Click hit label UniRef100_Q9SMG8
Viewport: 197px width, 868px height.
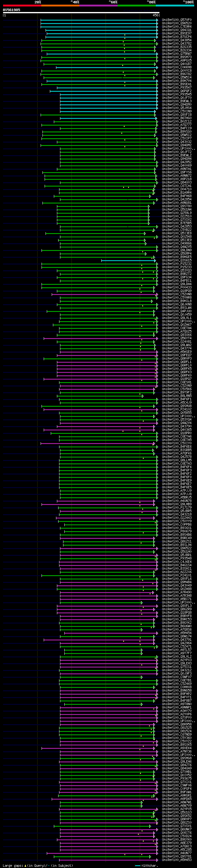tap(177, 758)
